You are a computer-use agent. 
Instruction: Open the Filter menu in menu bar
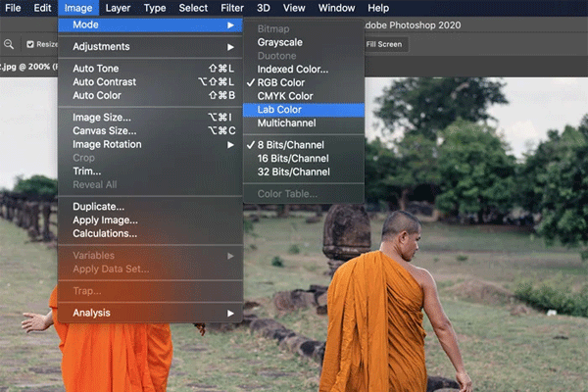coord(232,8)
